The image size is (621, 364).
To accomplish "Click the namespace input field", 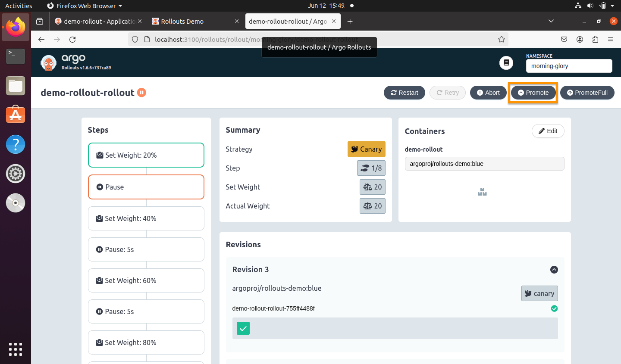I will tap(568, 66).
